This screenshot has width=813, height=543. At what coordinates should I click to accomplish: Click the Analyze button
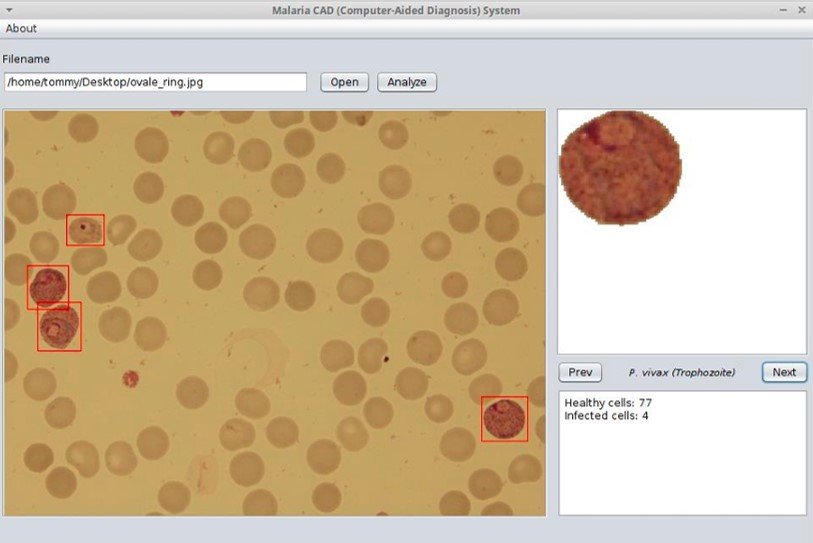pos(407,82)
